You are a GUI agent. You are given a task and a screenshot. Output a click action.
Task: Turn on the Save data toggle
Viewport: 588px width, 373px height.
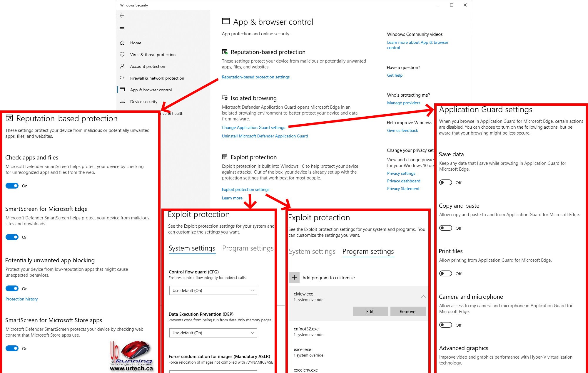point(445,183)
